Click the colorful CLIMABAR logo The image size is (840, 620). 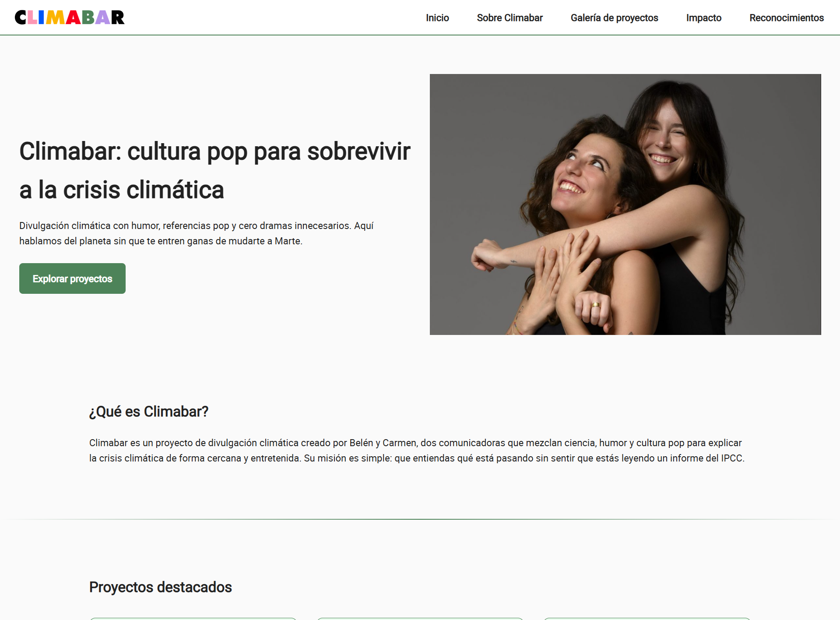click(70, 18)
